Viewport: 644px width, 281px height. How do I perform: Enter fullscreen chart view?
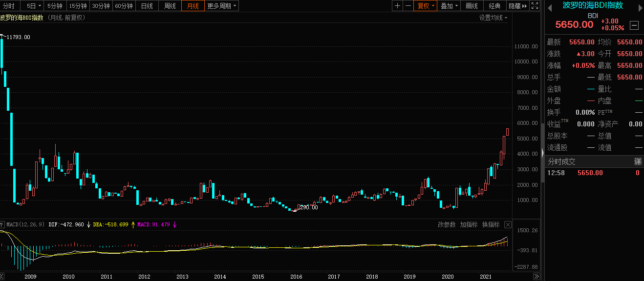pos(535,6)
